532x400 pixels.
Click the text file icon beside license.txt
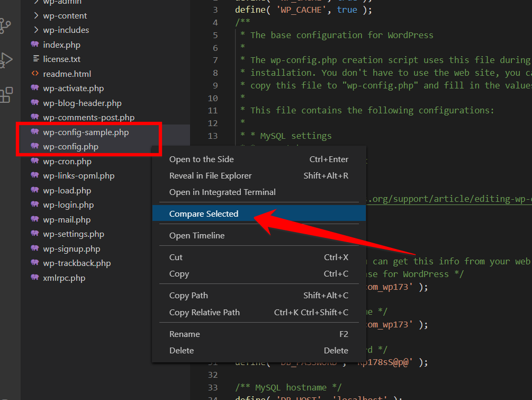[x=35, y=59]
